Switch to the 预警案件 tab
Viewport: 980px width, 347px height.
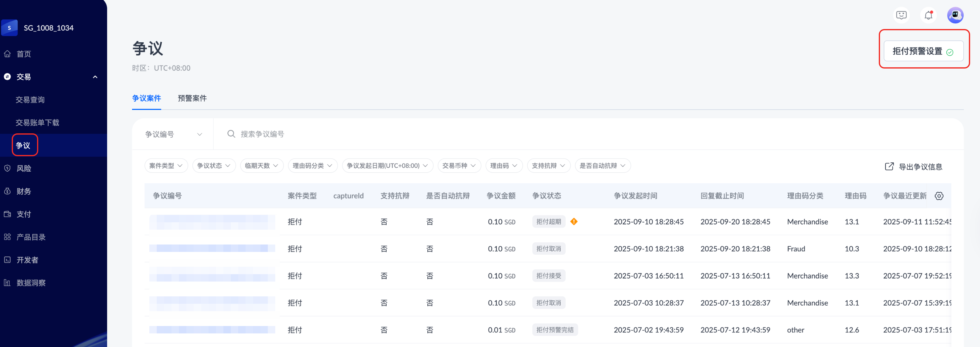pos(192,98)
